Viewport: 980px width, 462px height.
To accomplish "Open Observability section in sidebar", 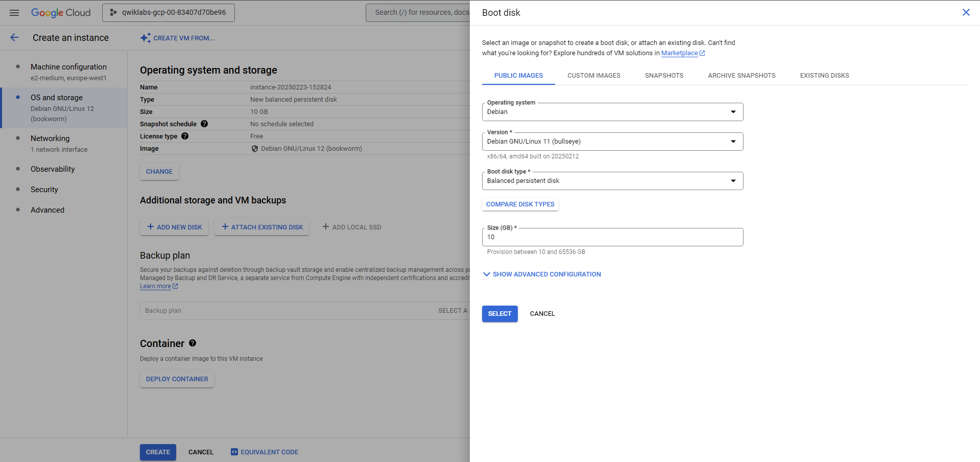I will pyautogui.click(x=64, y=169).
